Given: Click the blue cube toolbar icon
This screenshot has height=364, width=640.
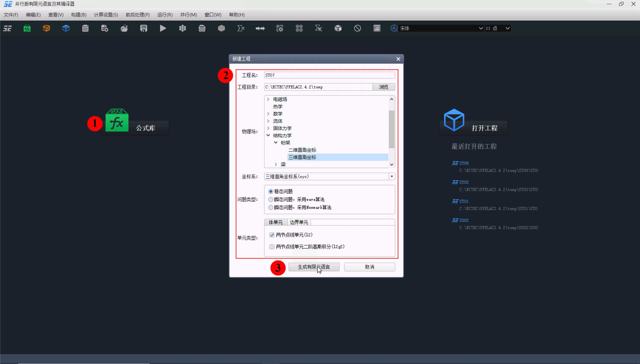Looking at the screenshot, I should (66, 28).
